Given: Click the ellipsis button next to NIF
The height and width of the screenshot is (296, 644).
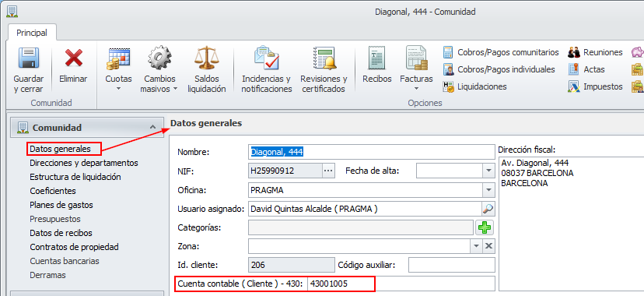Looking at the screenshot, I should [328, 171].
